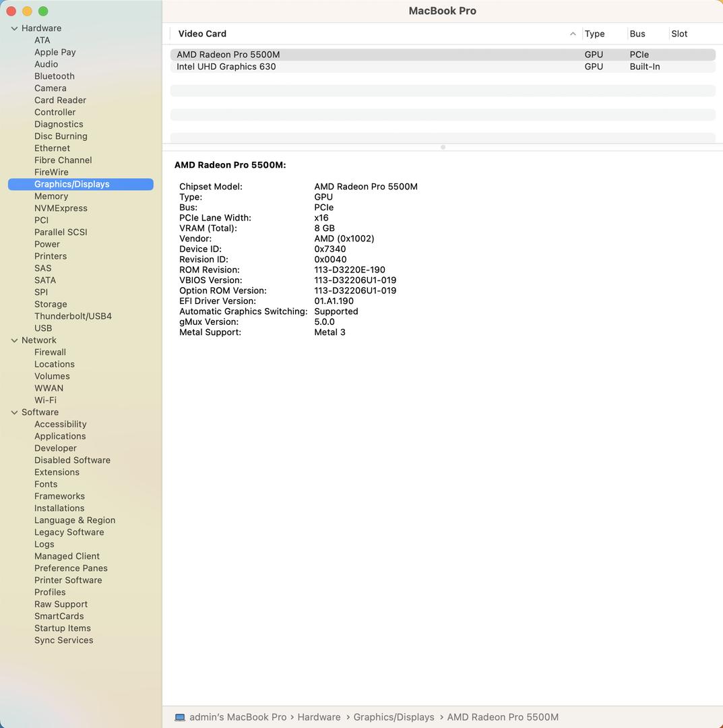Select SATA in the sidebar

(x=45, y=280)
